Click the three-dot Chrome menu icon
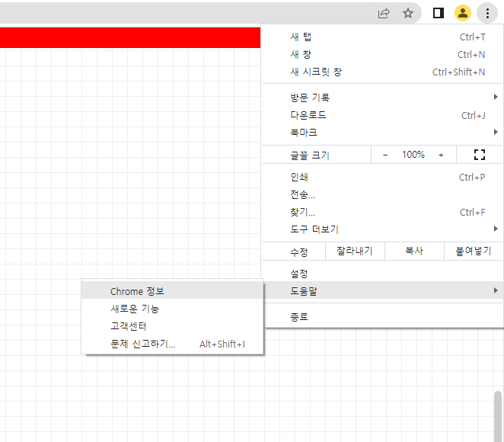The height and width of the screenshot is (442, 504). tap(486, 13)
